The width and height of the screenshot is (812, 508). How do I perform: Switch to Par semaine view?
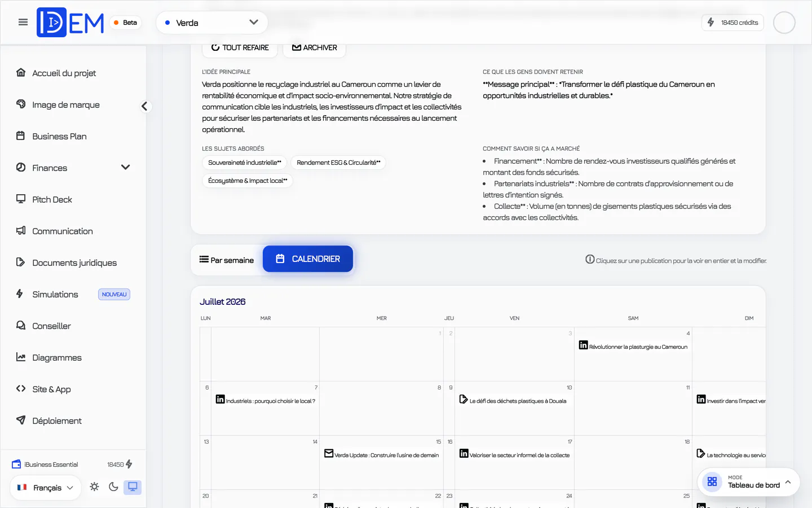(227, 260)
